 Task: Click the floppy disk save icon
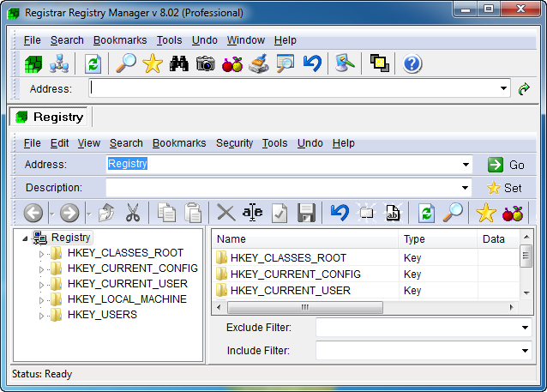(306, 213)
